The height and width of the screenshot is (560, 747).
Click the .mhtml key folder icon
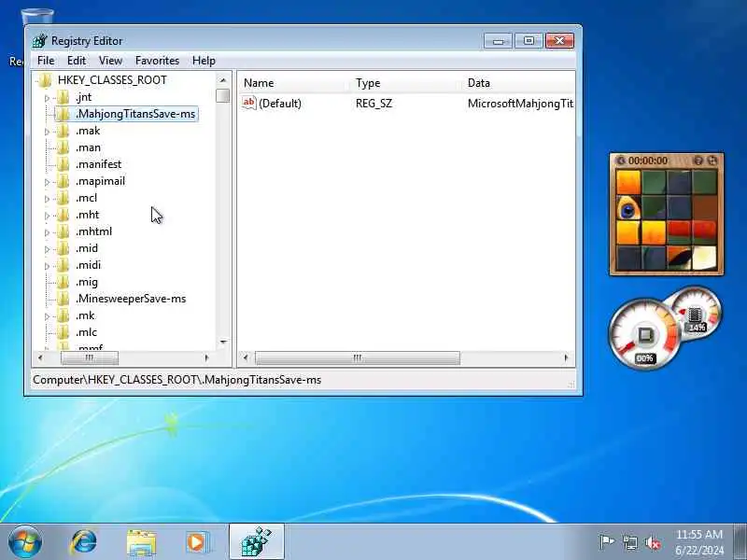[63, 231]
